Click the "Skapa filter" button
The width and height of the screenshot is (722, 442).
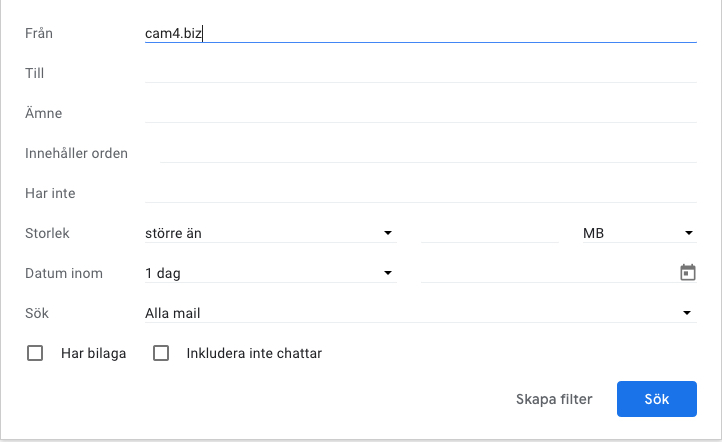point(554,399)
